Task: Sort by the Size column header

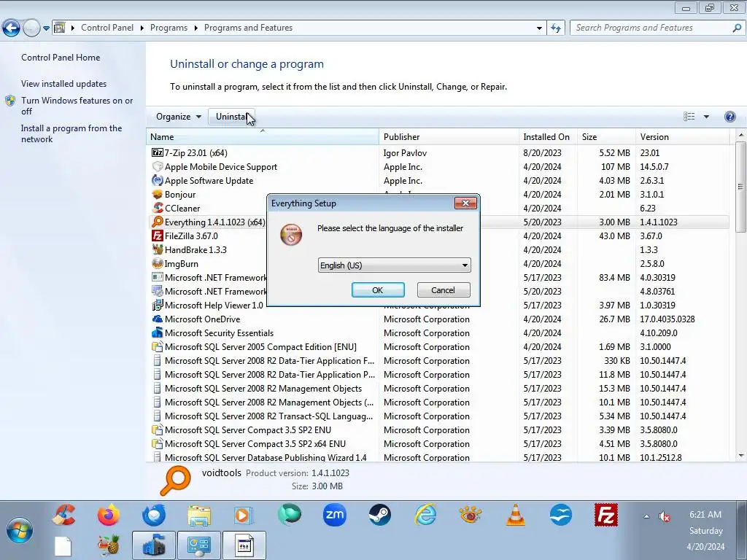Action: point(606,136)
